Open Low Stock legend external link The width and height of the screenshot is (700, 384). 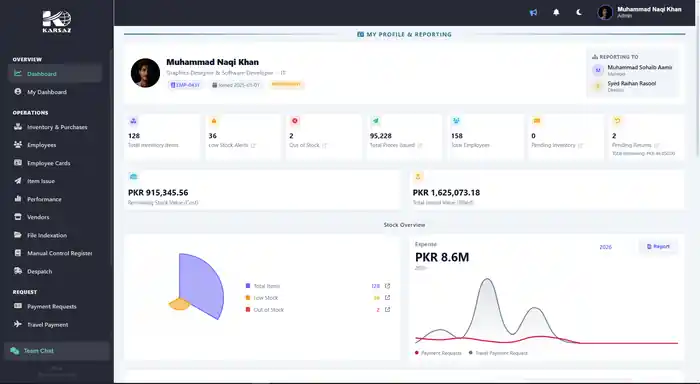click(x=388, y=298)
